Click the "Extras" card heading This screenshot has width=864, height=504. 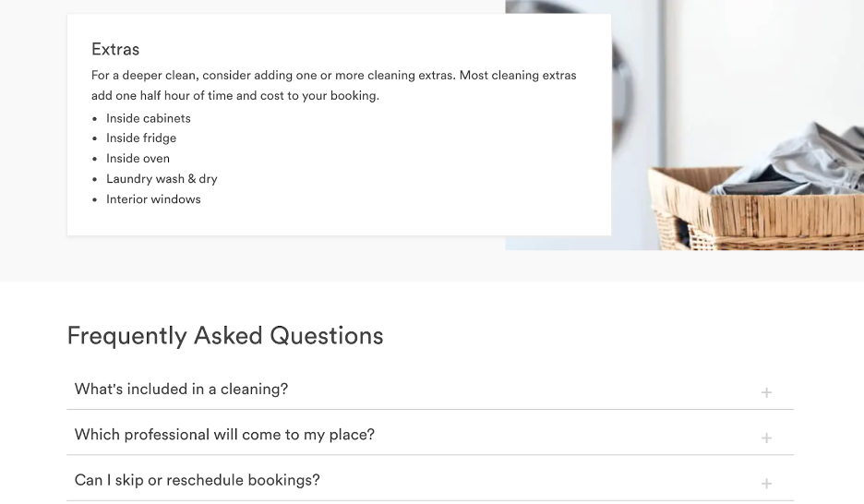pos(115,50)
